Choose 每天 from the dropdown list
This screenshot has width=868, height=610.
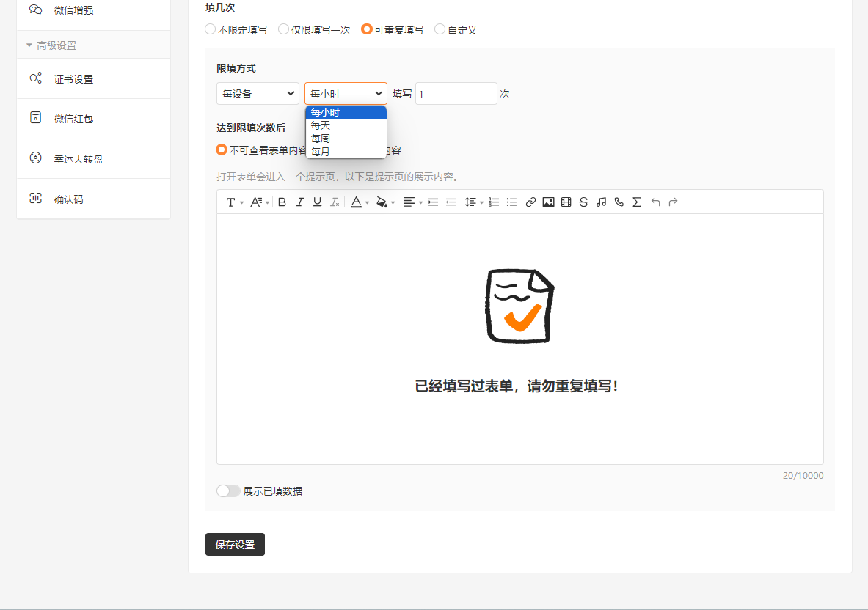pos(346,125)
